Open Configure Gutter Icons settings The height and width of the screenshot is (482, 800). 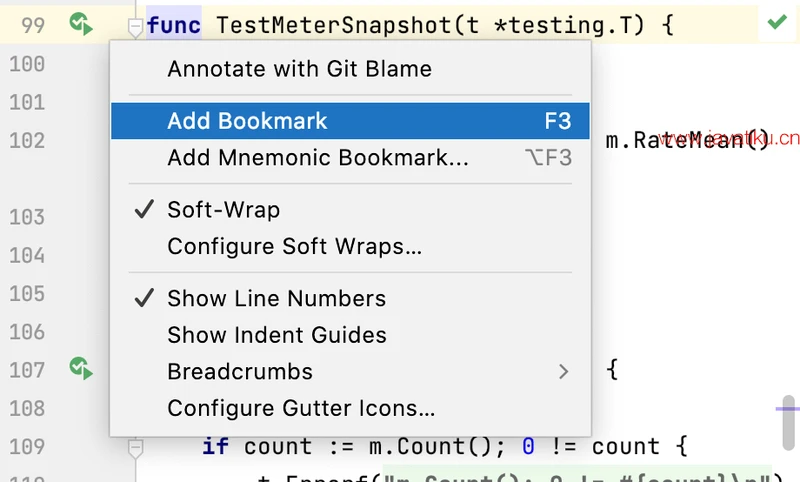pyautogui.click(x=301, y=408)
